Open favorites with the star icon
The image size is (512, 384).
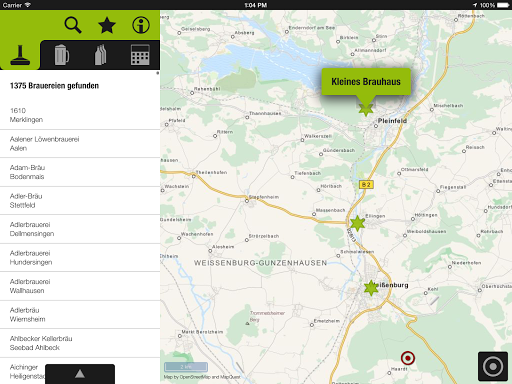point(107,25)
